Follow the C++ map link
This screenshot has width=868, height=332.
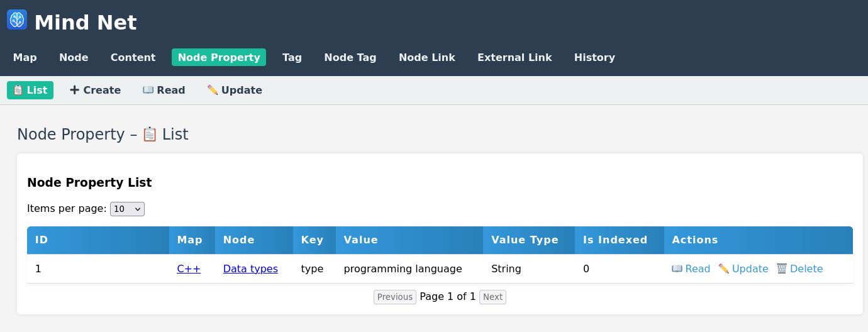coord(189,268)
